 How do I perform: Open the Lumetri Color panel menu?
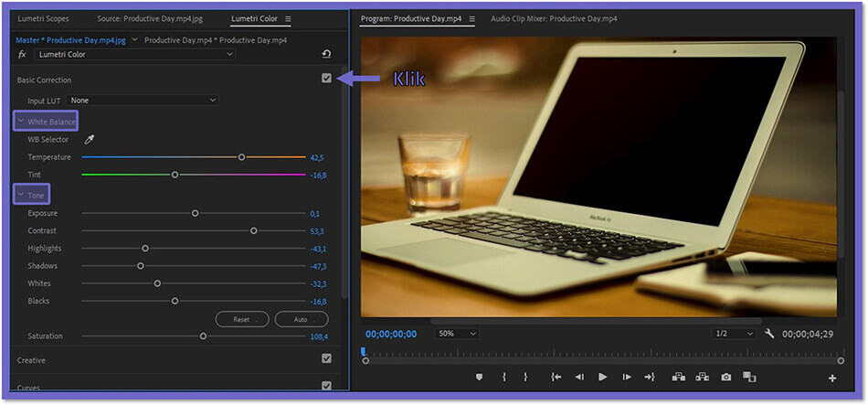pyautogui.click(x=288, y=19)
